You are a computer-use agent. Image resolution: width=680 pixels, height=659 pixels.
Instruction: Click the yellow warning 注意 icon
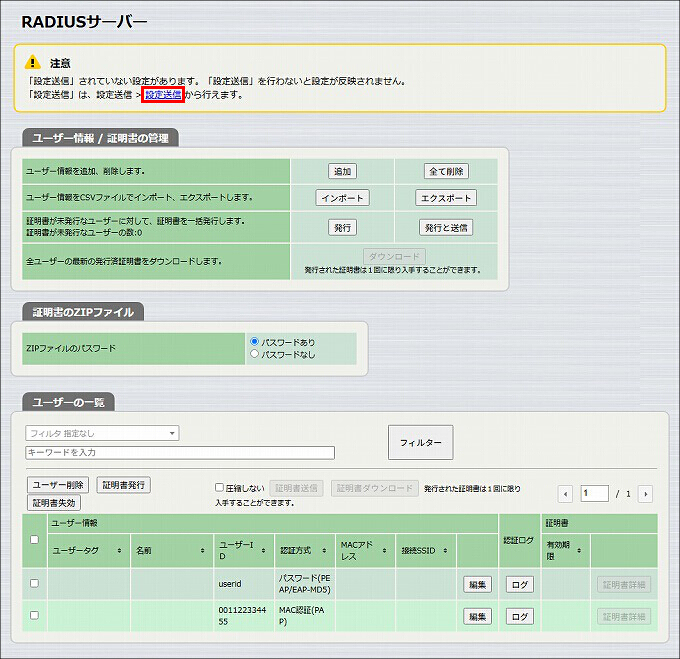[x=33, y=62]
